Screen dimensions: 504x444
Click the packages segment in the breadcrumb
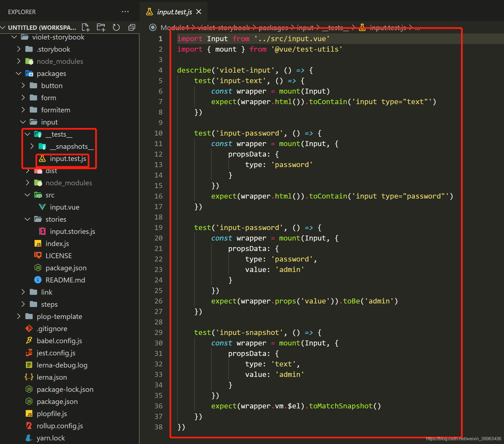tap(273, 27)
